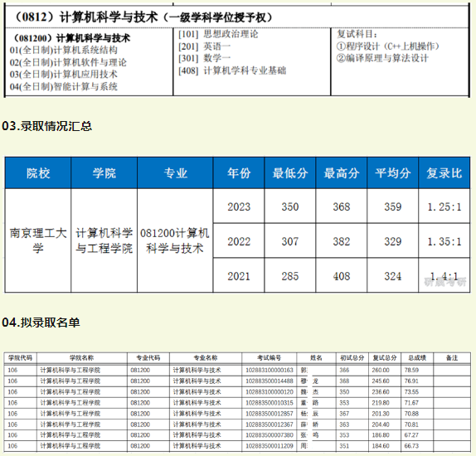Click the '年份' column header
Screen dimensions: 476x456
(239, 173)
